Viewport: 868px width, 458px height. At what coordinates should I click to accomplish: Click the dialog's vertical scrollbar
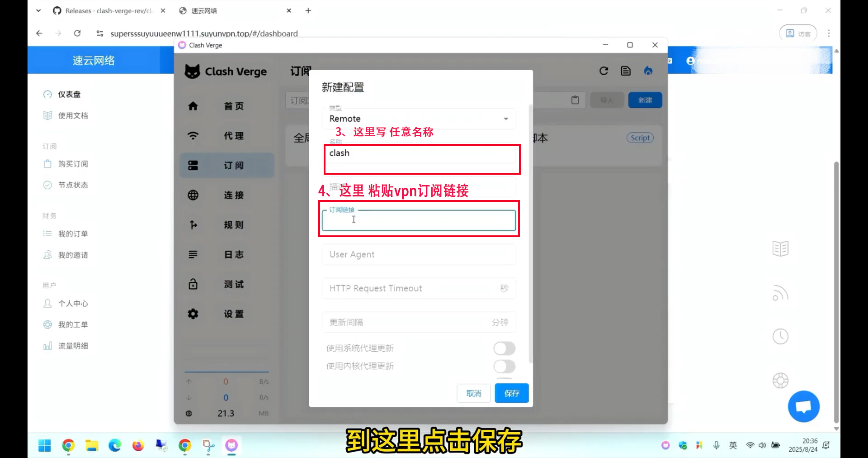(530, 233)
